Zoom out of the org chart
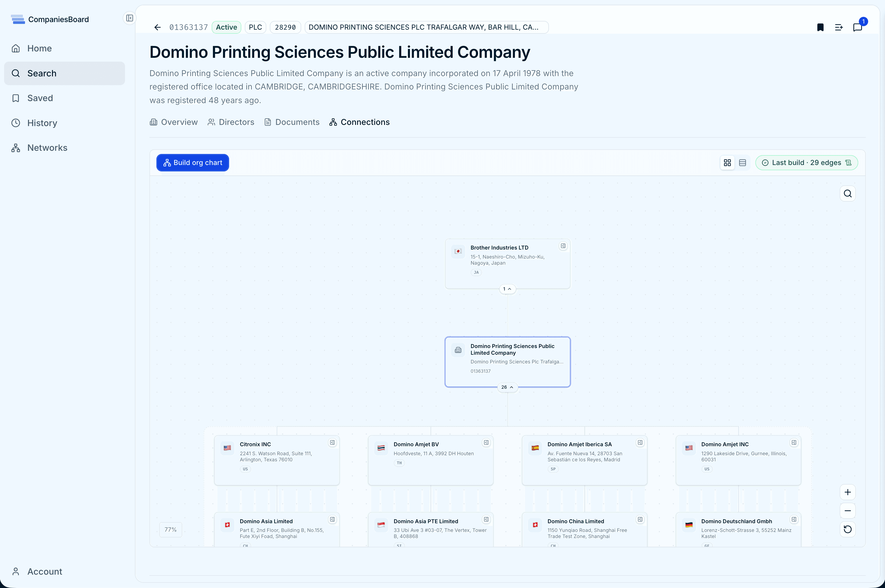The height and width of the screenshot is (588, 885). (848, 511)
